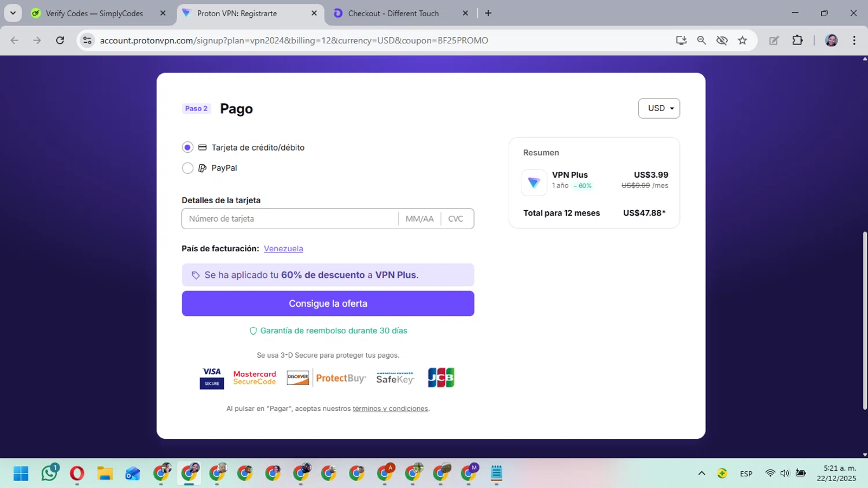Open Chrome taskbar icon with M badge
This screenshot has width=868, height=488.
(469, 472)
